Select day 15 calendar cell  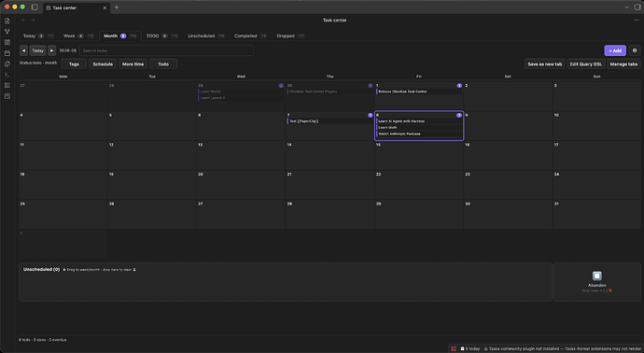click(419, 155)
